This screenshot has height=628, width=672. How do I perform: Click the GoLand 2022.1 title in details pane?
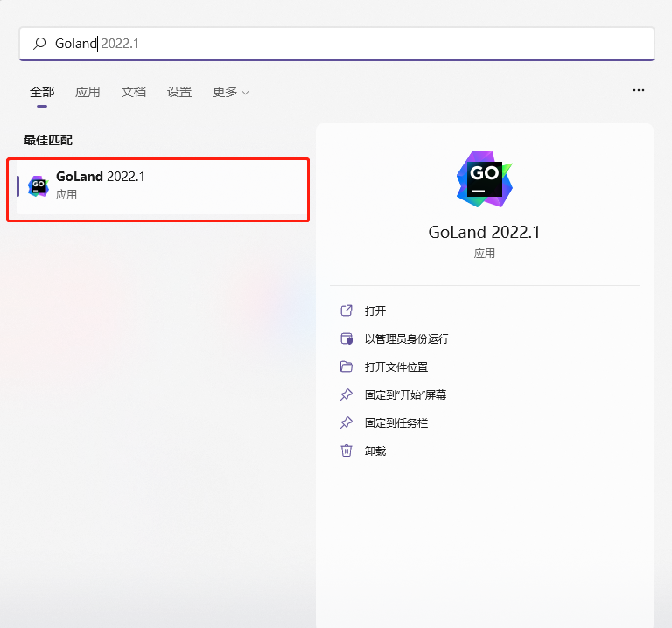[484, 232]
